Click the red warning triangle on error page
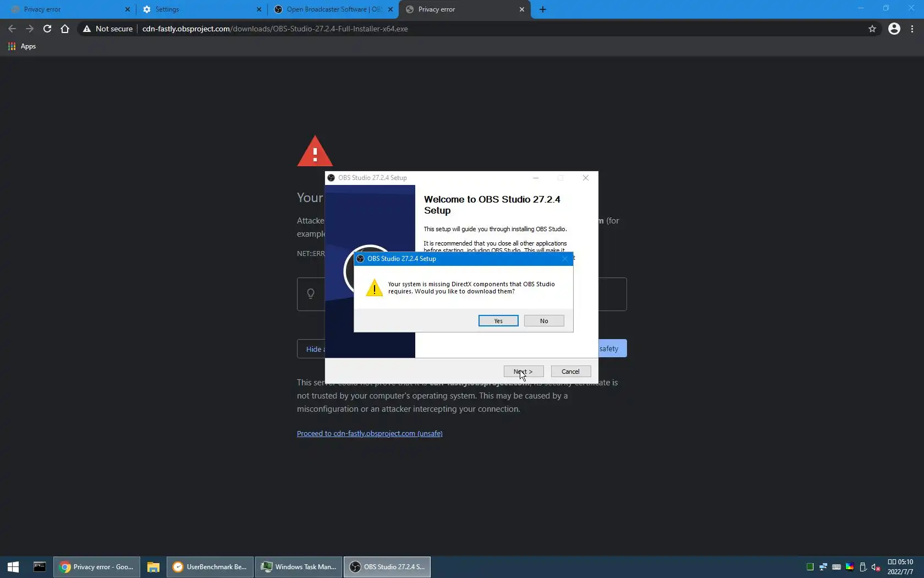924x578 pixels. [315, 151]
